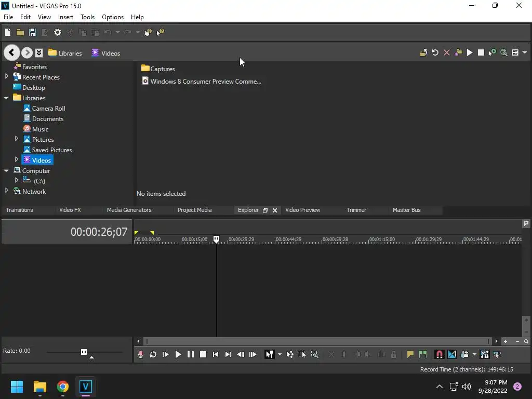The width and height of the screenshot is (532, 399).
Task: Expand the Recent Places tree node
Action: (x=6, y=77)
